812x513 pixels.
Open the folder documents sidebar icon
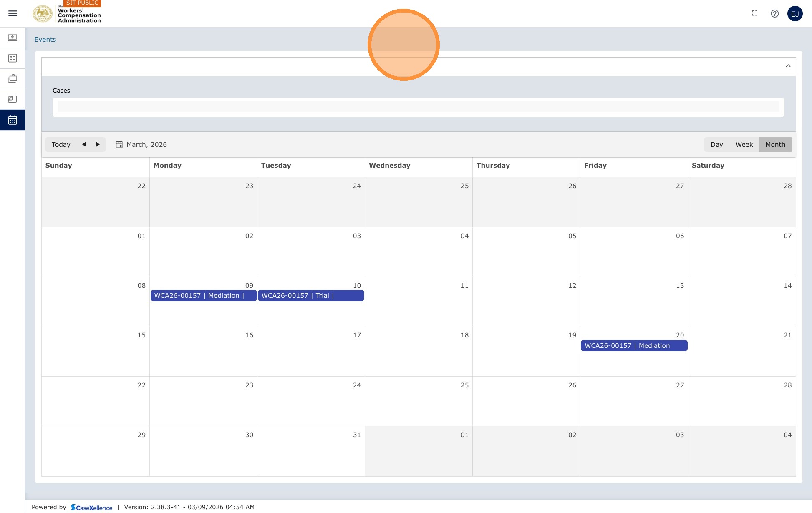(13, 99)
